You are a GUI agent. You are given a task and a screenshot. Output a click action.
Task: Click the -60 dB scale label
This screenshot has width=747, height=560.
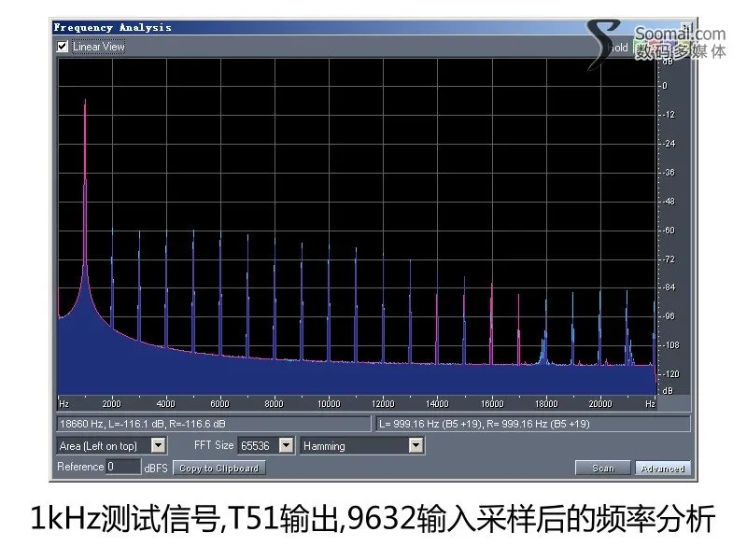669,231
